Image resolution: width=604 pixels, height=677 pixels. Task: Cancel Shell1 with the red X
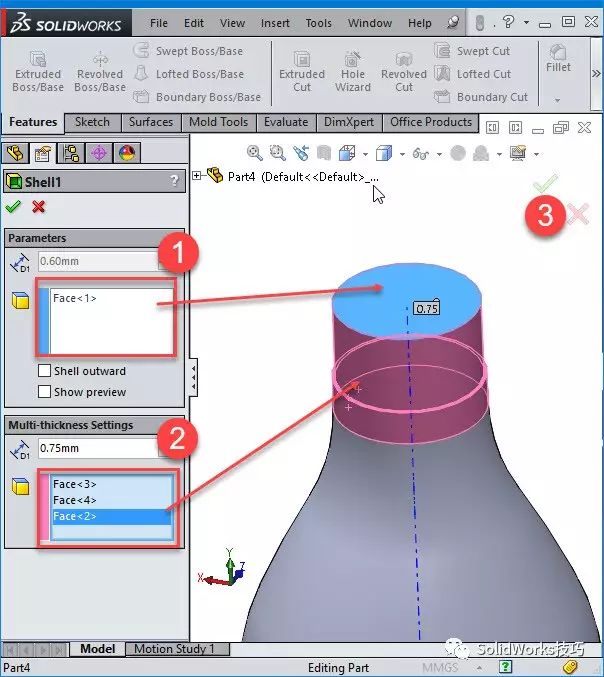coord(38,207)
